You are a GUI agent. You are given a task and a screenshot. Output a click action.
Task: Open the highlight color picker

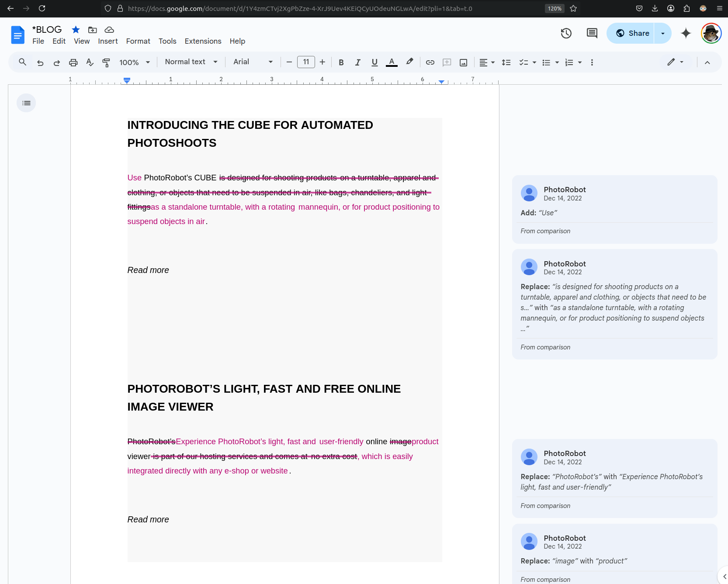(409, 62)
